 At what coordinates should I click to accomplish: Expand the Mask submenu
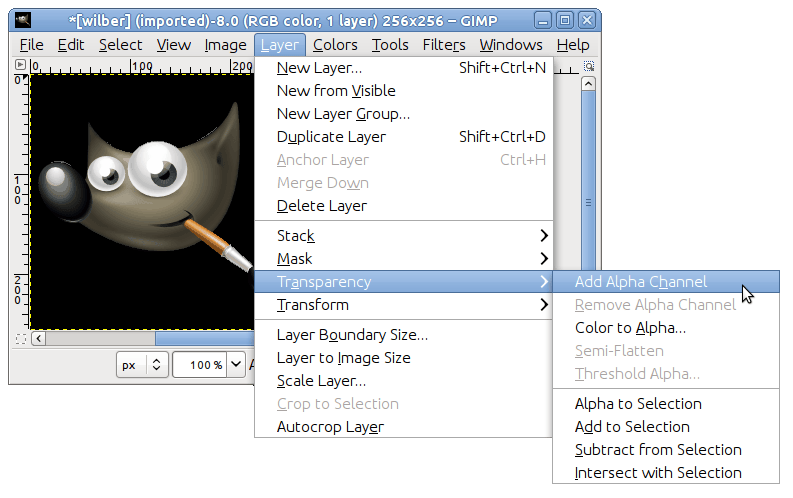[x=404, y=259]
